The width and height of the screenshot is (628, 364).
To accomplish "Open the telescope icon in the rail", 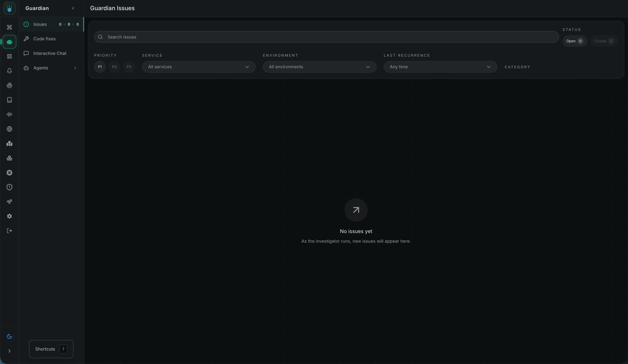I will [9, 202].
